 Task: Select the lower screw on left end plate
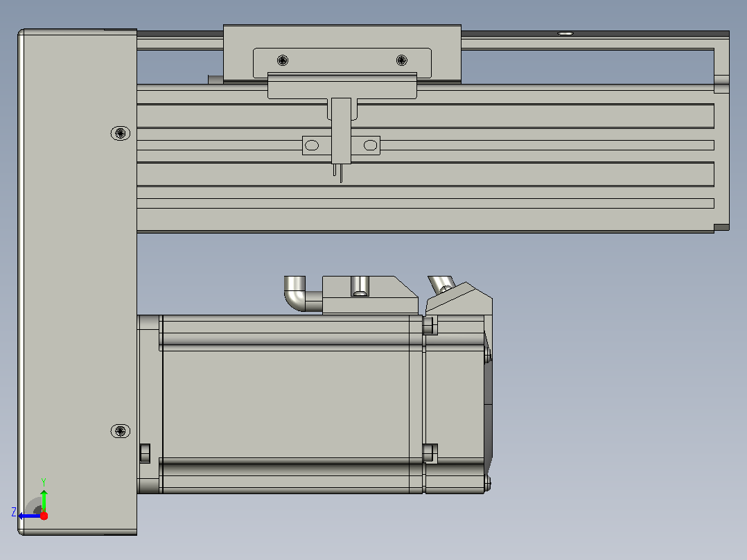[x=120, y=431]
